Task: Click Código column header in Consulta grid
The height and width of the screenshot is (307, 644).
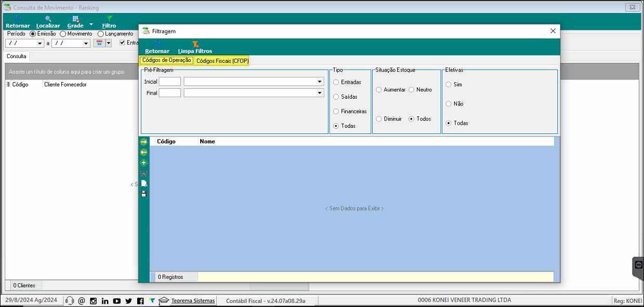Action: (x=27, y=85)
